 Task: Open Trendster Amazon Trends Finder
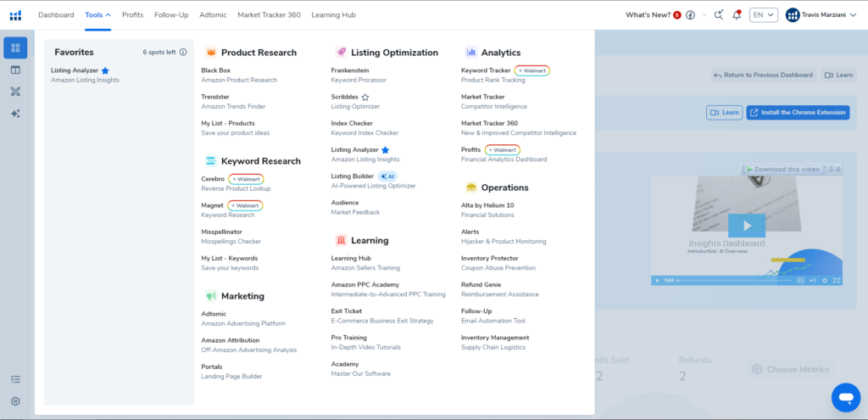point(233,102)
